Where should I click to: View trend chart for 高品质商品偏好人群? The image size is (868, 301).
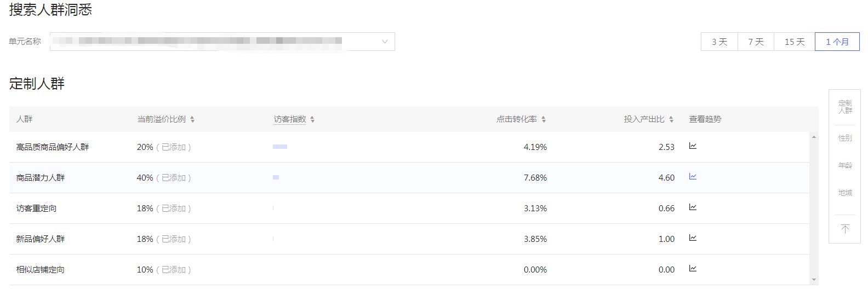pyautogui.click(x=693, y=146)
